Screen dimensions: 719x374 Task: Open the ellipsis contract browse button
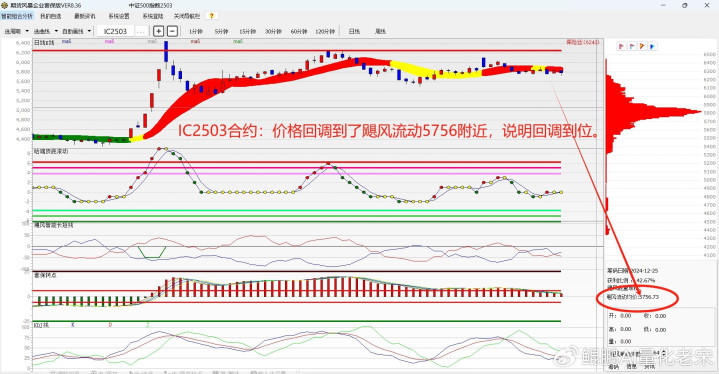point(141,31)
